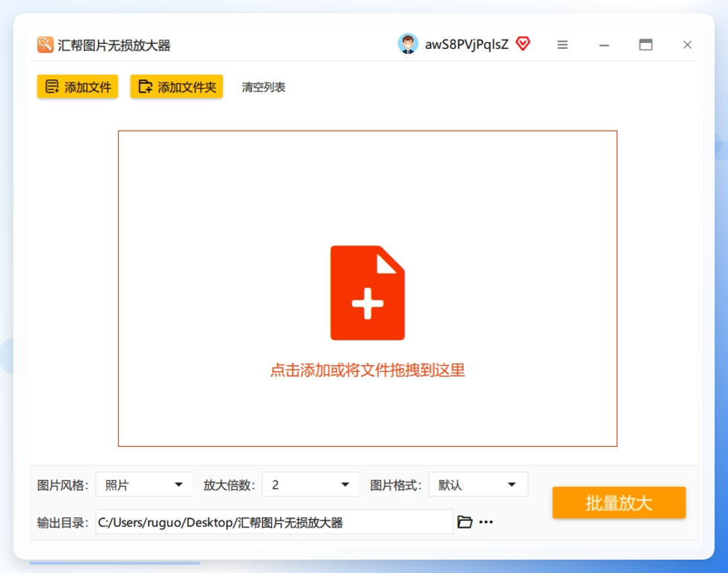Click the red VIP diamond badge
Image resolution: width=728 pixels, height=573 pixels.
pos(523,44)
